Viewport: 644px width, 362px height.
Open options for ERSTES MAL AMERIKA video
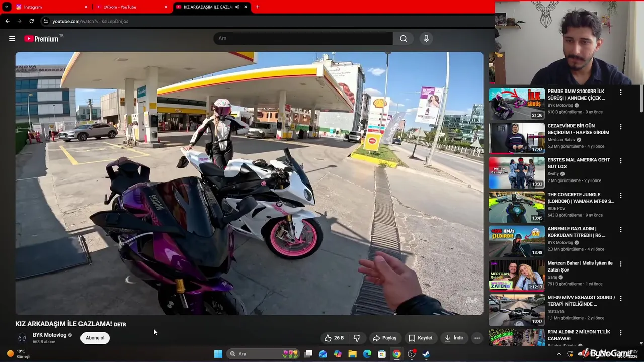[621, 161]
